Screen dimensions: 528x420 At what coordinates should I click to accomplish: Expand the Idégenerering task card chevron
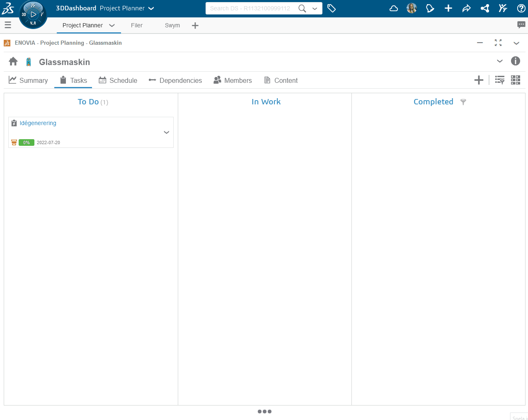[x=166, y=133]
